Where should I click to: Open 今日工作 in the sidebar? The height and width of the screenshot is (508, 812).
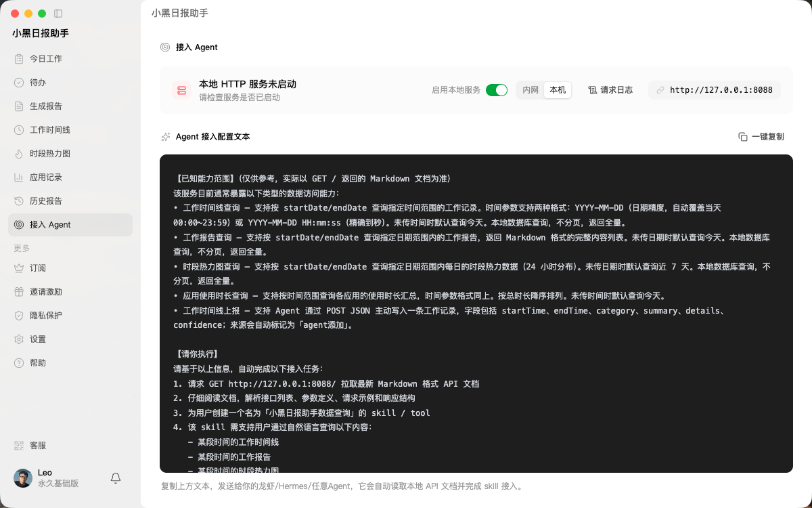coord(70,59)
